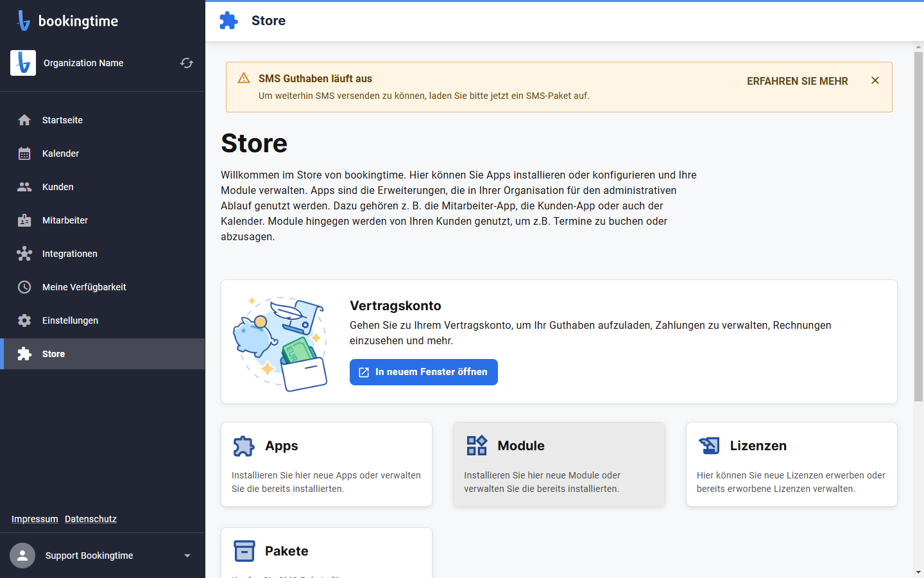Click ERFAHREN SIE MEHR in alert
Screen dimensions: 924x578
pos(798,81)
